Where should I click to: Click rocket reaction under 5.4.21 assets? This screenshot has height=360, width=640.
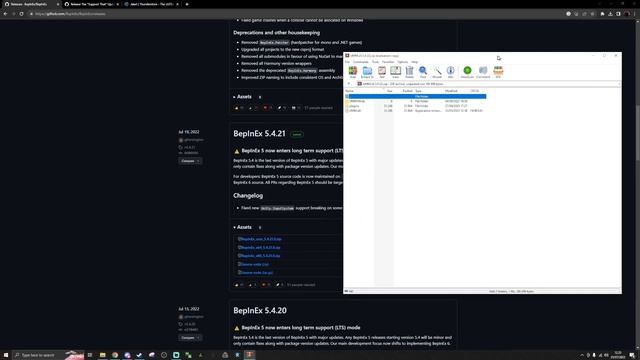click(280, 284)
